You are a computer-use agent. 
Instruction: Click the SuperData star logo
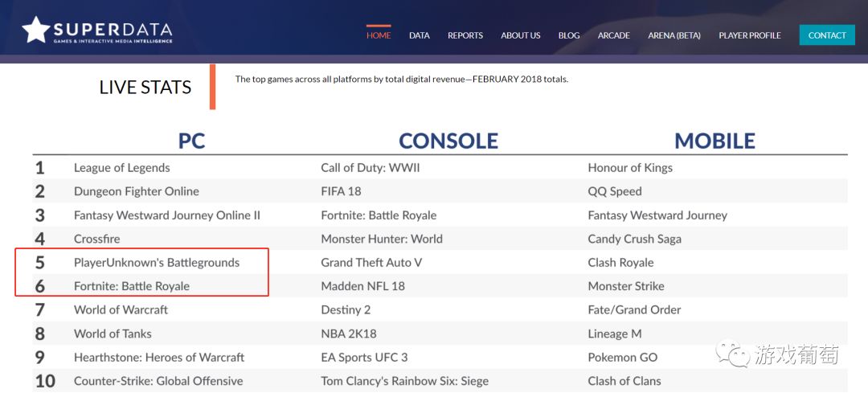[x=36, y=30]
